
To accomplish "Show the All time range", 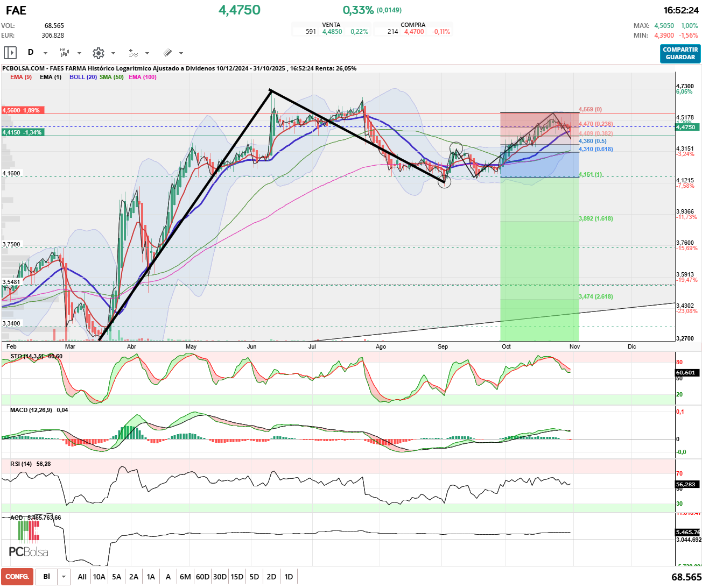I will [82, 577].
